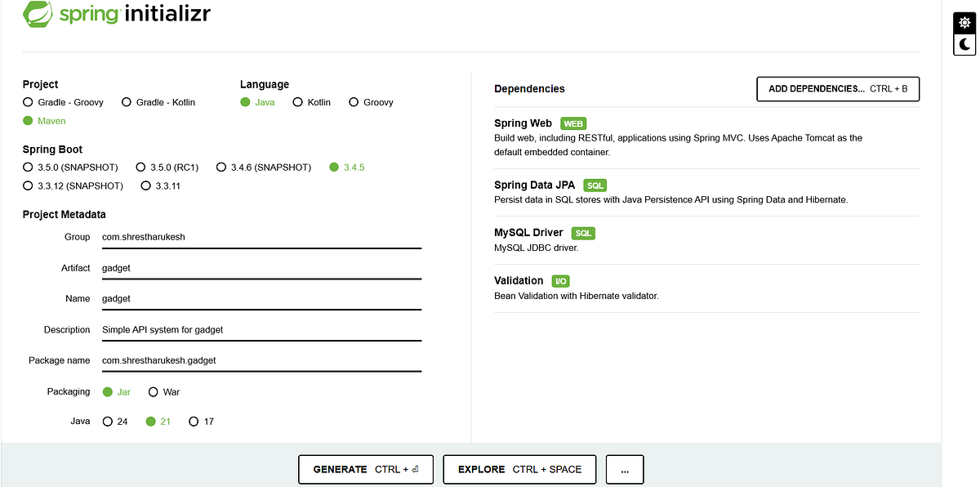Click the WEB tag badge

click(574, 123)
